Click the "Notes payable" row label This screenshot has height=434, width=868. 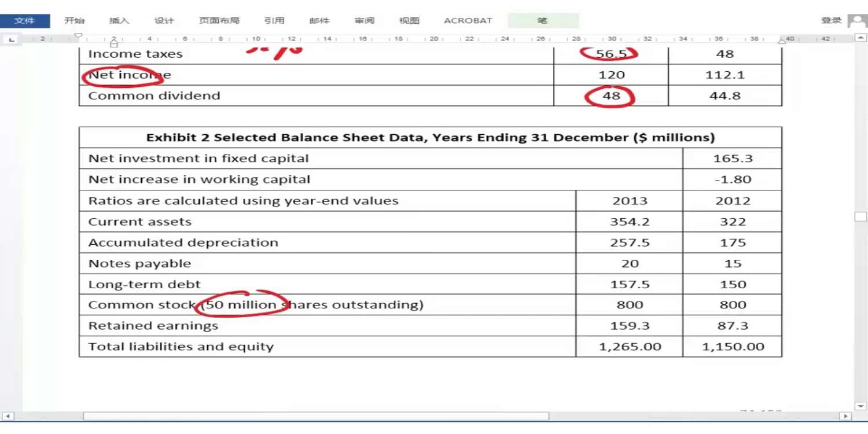coord(139,263)
